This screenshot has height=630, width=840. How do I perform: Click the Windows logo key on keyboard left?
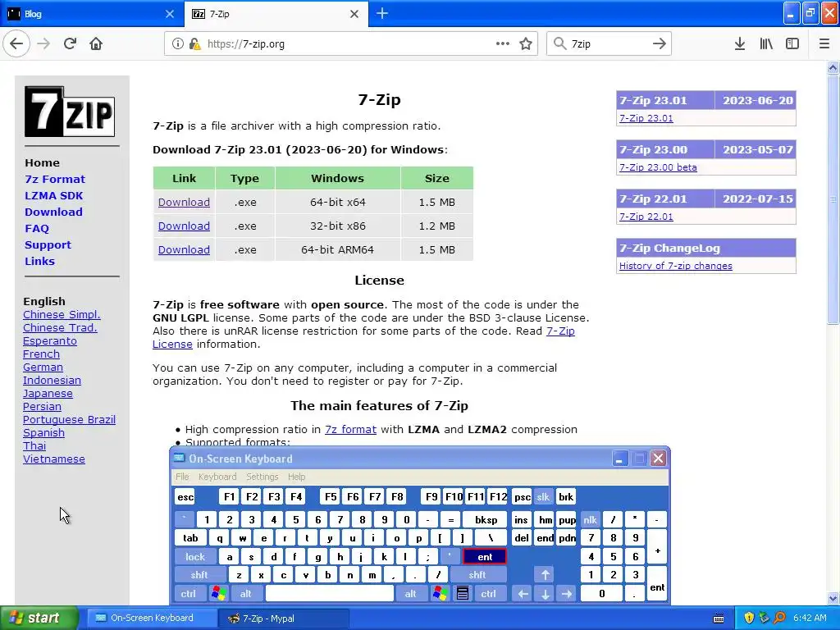pyautogui.click(x=218, y=593)
